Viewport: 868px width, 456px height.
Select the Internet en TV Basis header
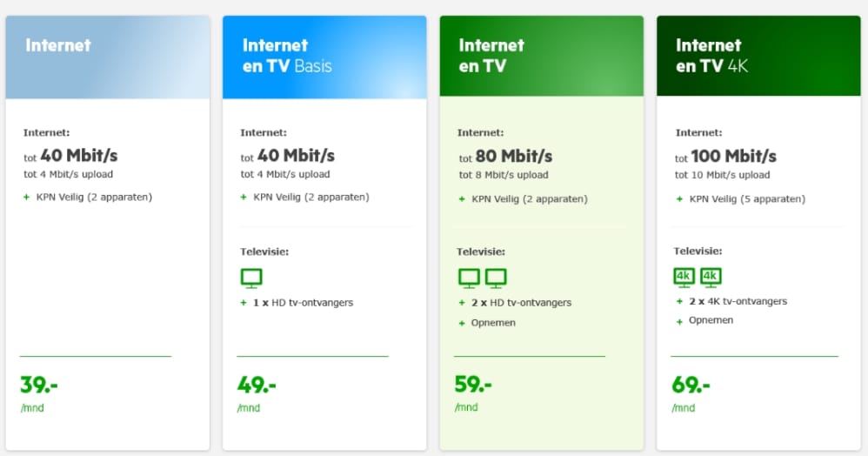point(324,57)
